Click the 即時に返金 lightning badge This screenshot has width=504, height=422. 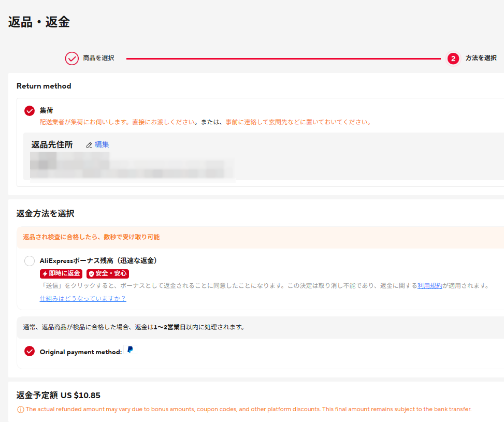(x=61, y=273)
